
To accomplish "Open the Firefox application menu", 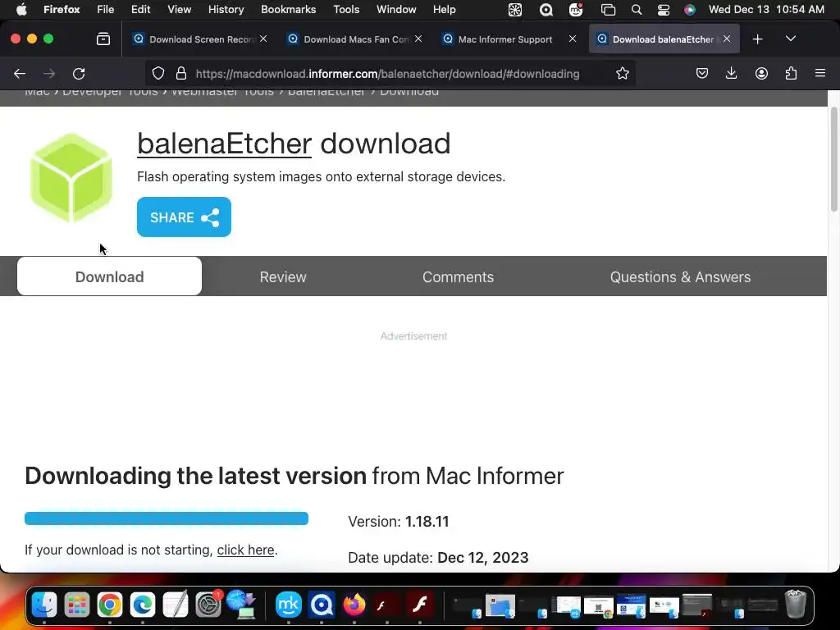I will click(62, 9).
